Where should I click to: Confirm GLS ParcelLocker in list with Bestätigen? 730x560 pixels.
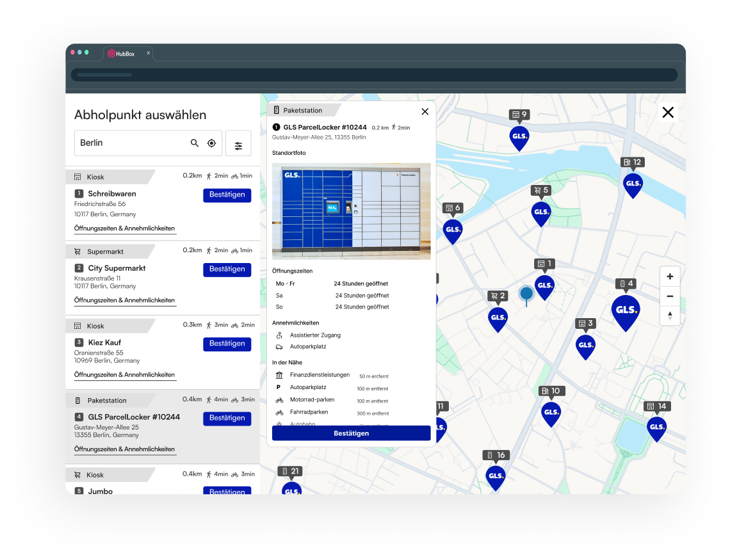tap(227, 418)
